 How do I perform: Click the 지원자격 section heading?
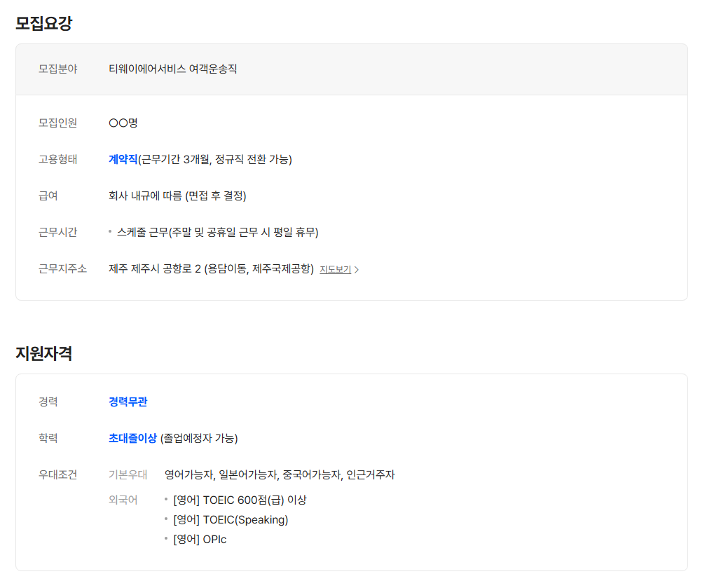click(x=43, y=353)
